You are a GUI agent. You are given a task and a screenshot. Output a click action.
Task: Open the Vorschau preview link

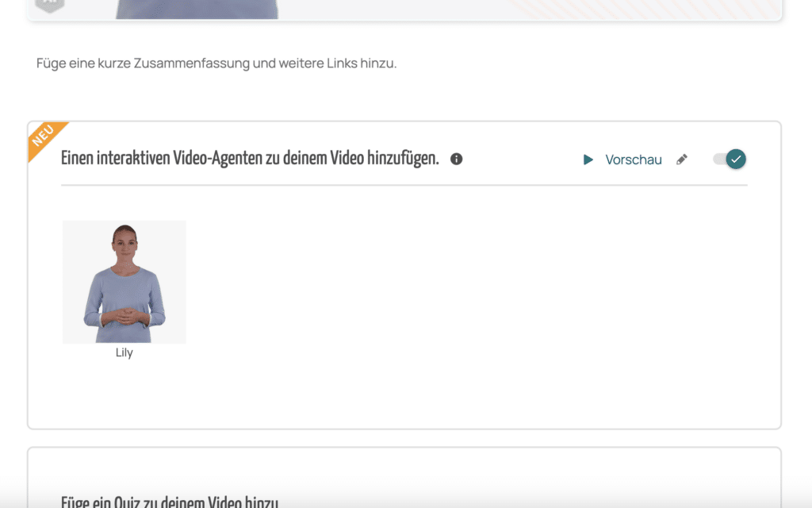point(633,160)
